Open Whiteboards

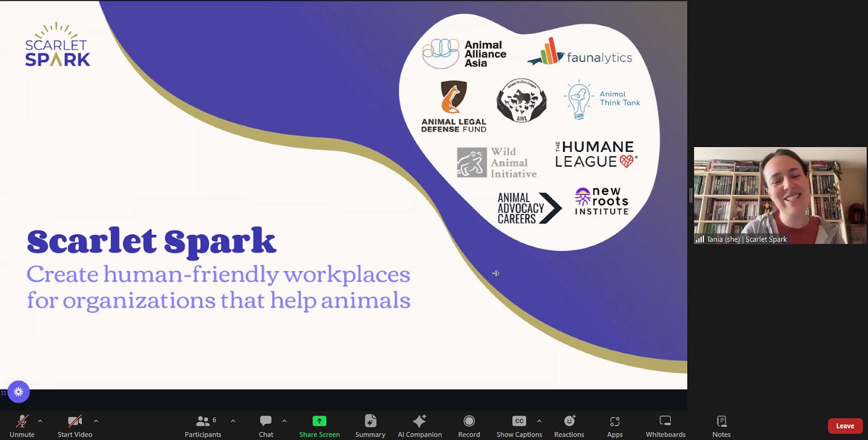(666, 426)
